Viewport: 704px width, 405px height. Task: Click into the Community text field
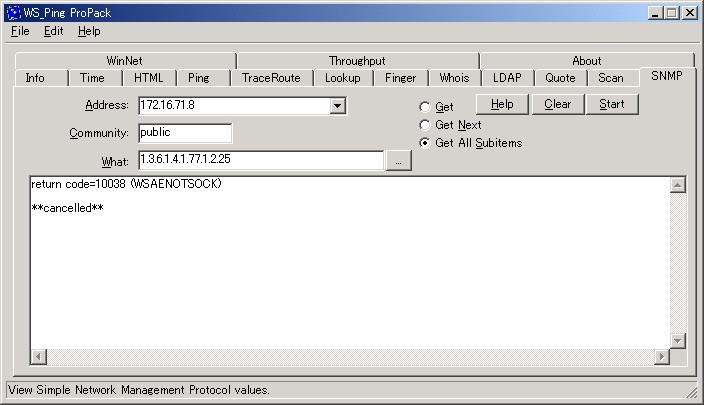tap(185, 133)
